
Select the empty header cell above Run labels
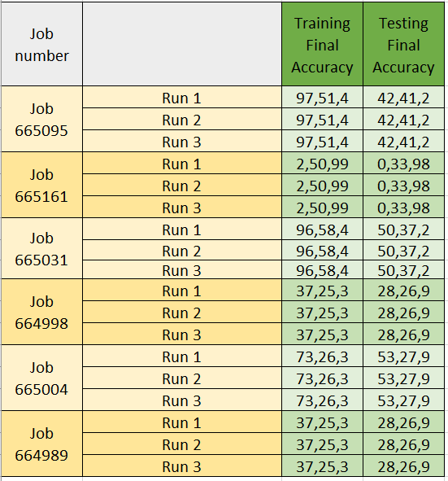click(182, 44)
